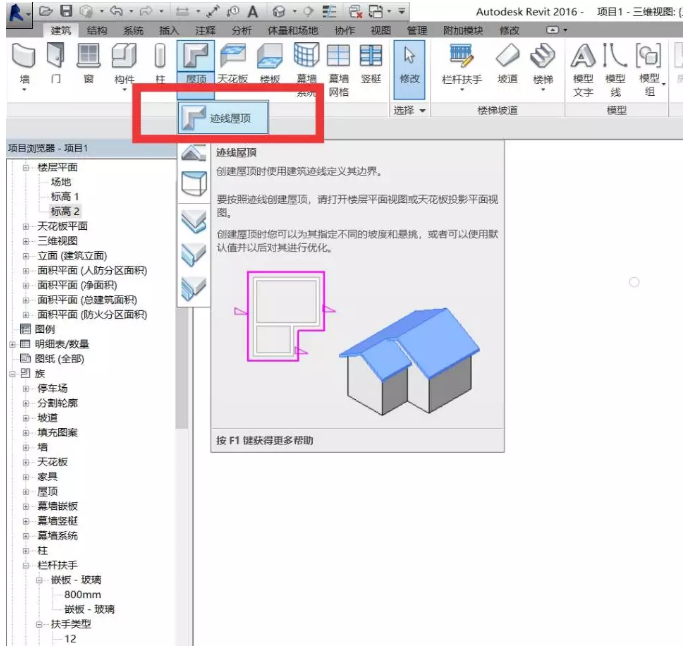
Task: Select the 门 (Door) tool
Action: [56, 63]
